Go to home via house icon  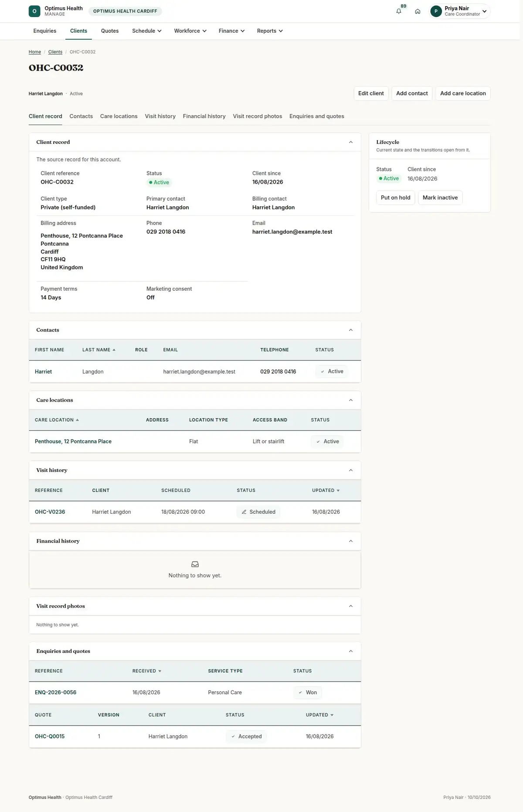tap(418, 11)
